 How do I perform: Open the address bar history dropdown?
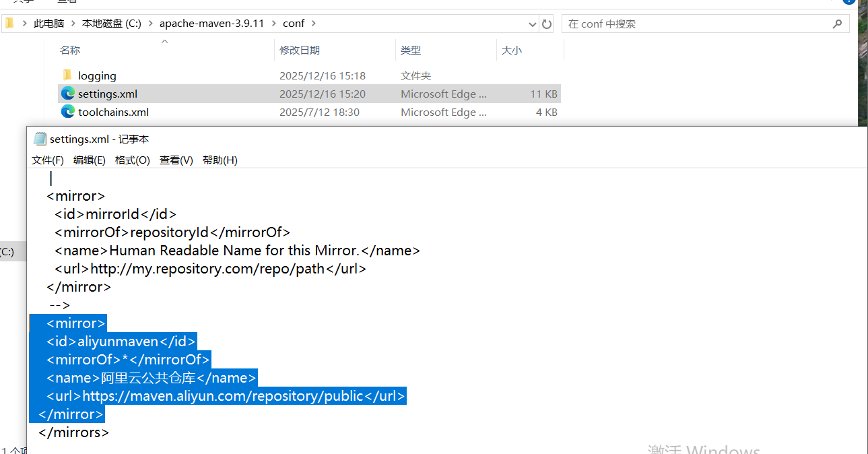click(532, 24)
